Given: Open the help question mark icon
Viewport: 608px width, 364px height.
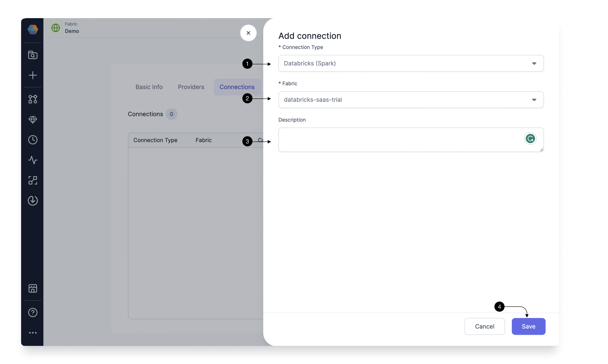Looking at the screenshot, I should (x=33, y=313).
